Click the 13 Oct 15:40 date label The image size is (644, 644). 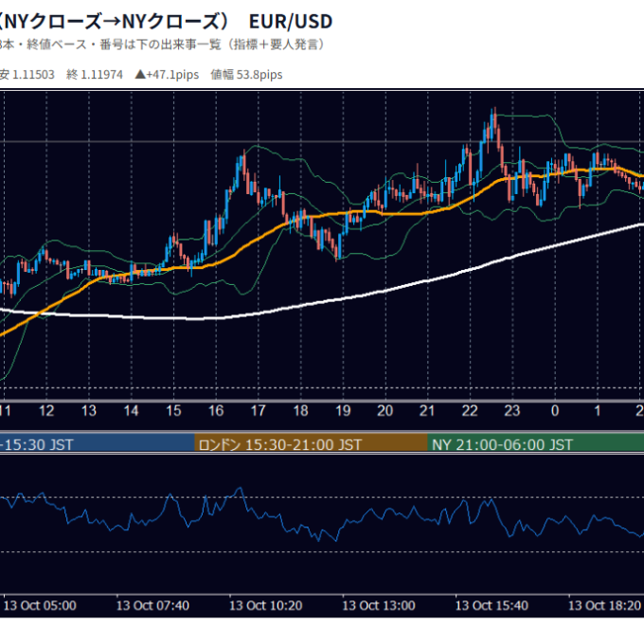click(492, 606)
